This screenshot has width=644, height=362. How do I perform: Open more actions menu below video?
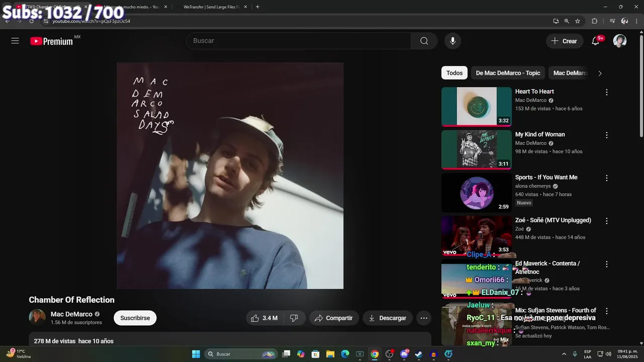424,318
